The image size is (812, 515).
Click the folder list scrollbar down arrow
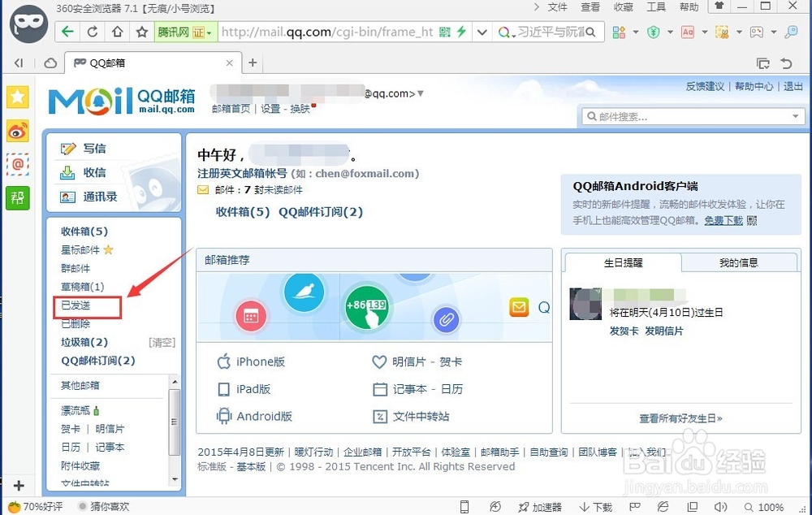[x=175, y=479]
